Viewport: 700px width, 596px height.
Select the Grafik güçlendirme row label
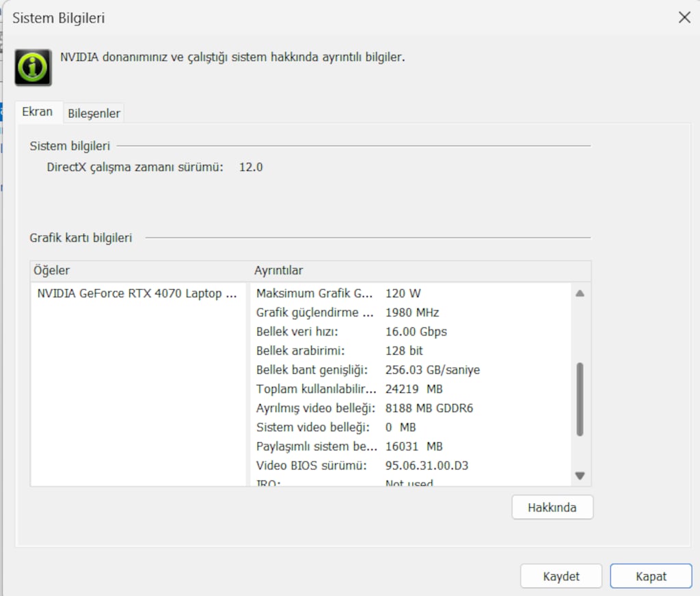click(314, 312)
